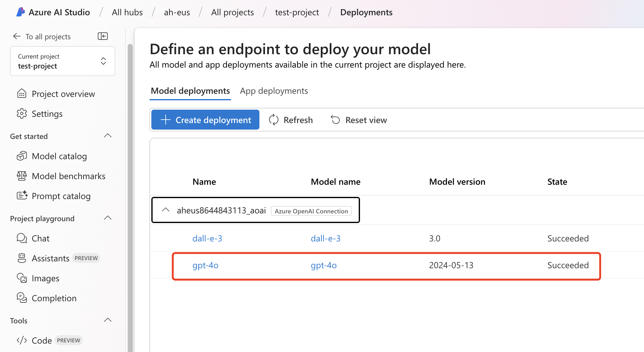Collapse the aheus8644843113_aoai connection group

[x=166, y=210]
